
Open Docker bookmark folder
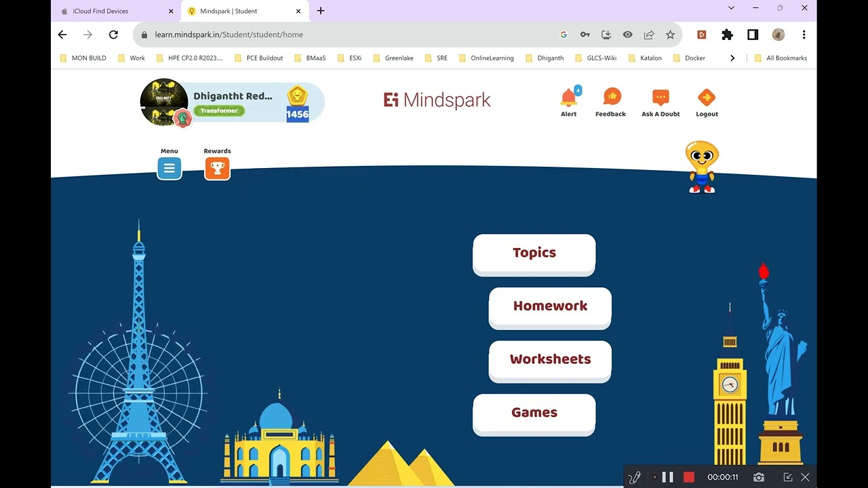click(689, 58)
